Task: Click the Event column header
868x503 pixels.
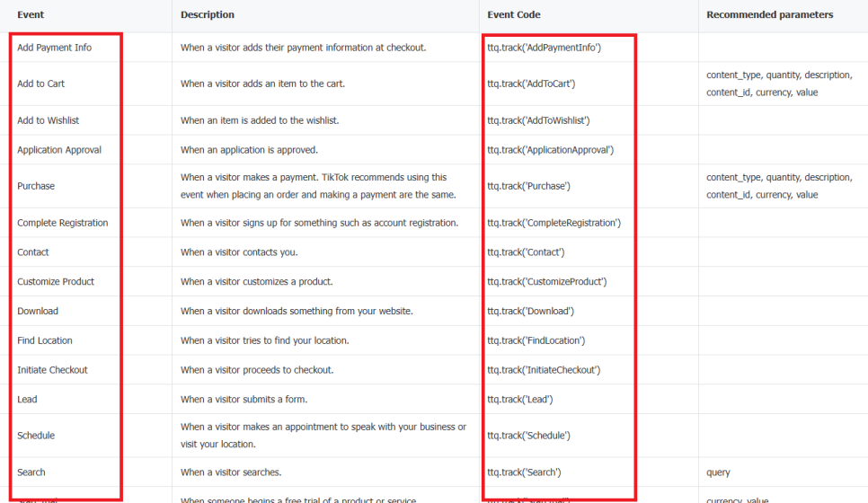Action: click(x=31, y=15)
